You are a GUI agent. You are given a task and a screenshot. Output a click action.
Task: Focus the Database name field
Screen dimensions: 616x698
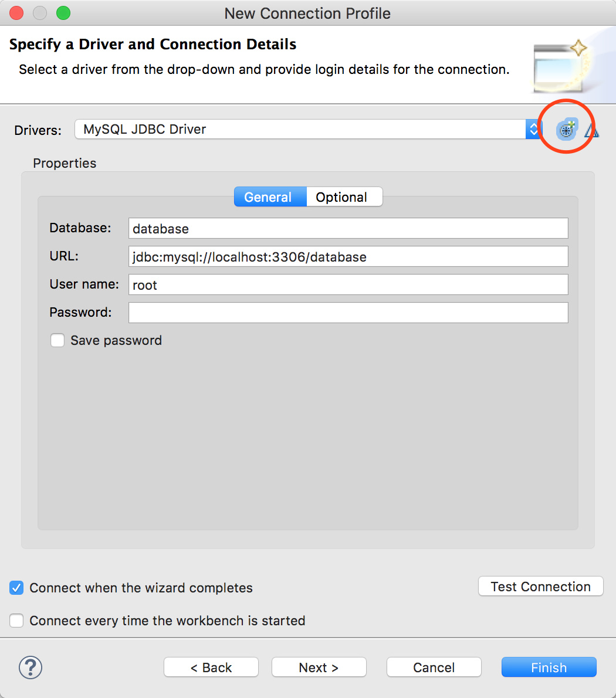point(348,228)
